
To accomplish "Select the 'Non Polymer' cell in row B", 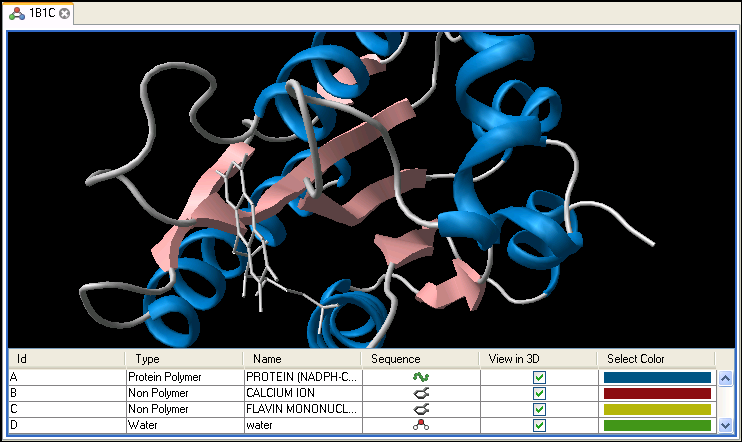I will [x=185, y=393].
